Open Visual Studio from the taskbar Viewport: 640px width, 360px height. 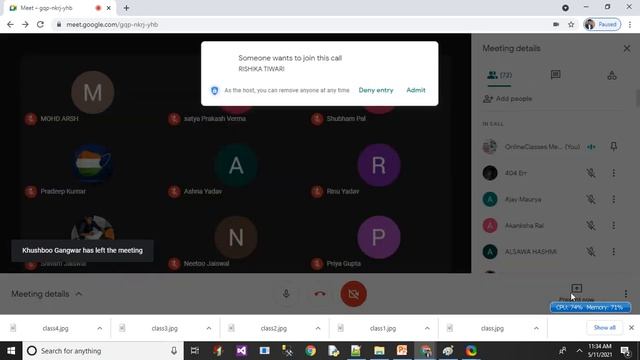241,351
